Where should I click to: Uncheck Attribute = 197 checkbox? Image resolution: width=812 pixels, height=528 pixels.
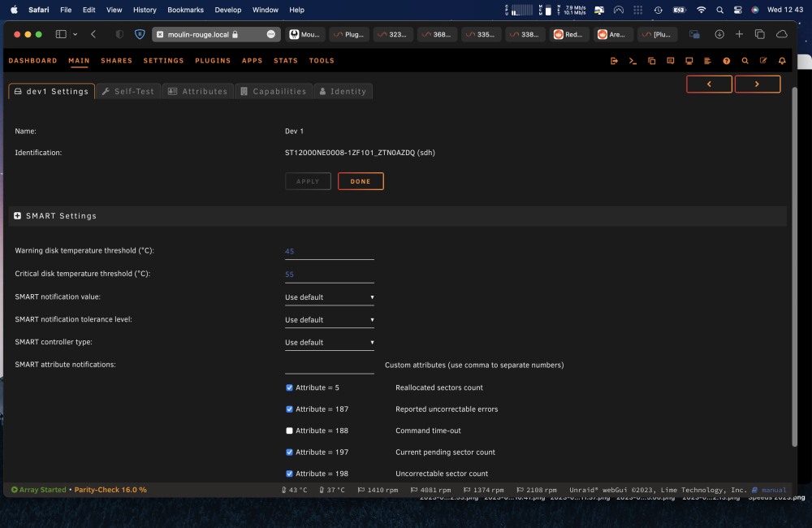tap(290, 452)
